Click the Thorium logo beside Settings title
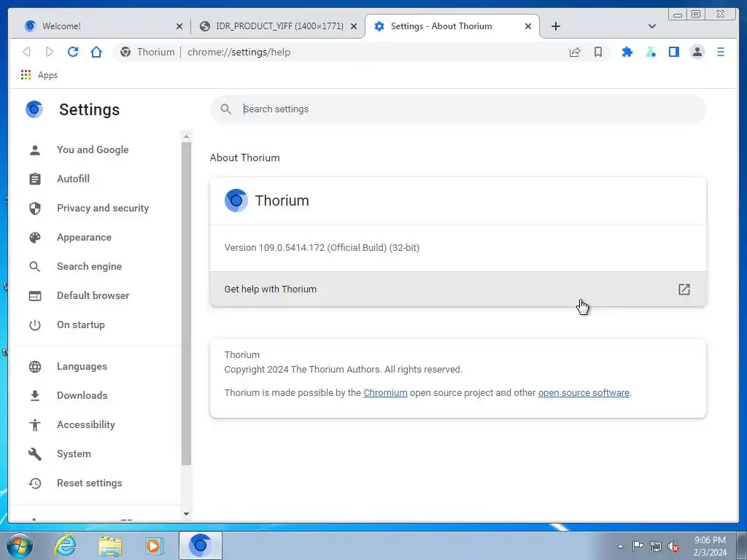This screenshot has height=560, width=747. (x=34, y=109)
